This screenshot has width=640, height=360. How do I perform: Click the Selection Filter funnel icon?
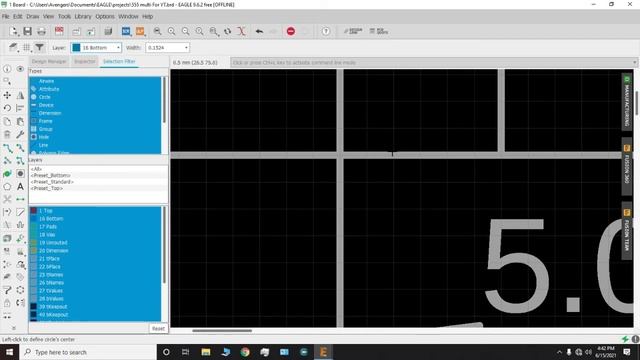point(39,47)
